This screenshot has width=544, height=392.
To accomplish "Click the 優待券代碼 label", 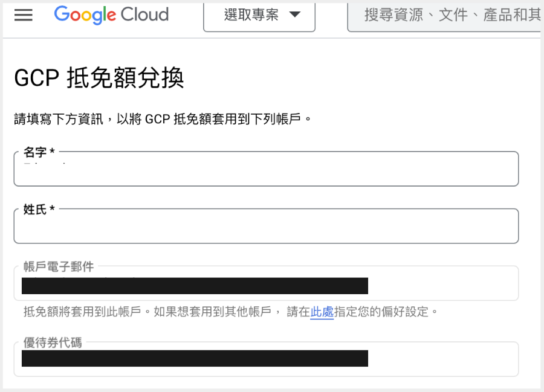I will (x=53, y=342).
